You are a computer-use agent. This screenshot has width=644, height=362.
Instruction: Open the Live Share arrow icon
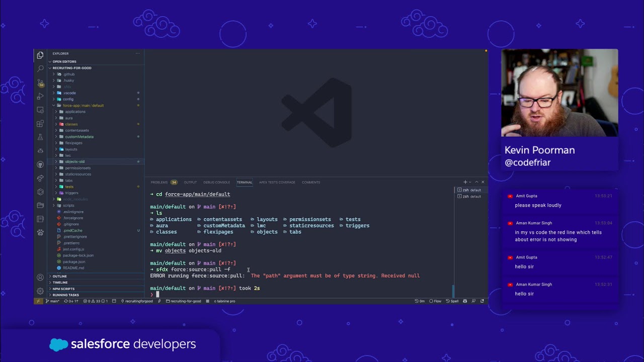click(40, 178)
